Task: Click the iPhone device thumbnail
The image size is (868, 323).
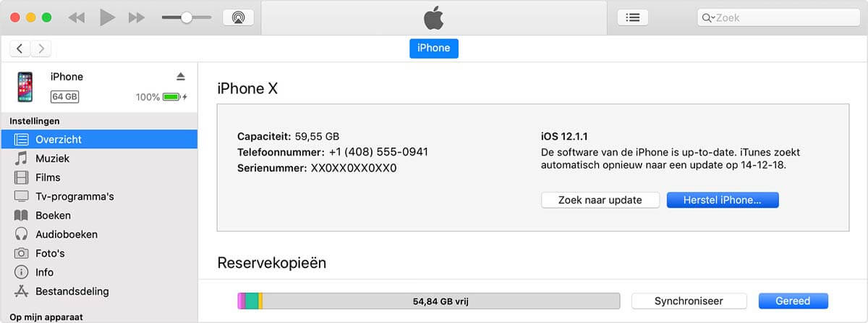Action: (25, 87)
